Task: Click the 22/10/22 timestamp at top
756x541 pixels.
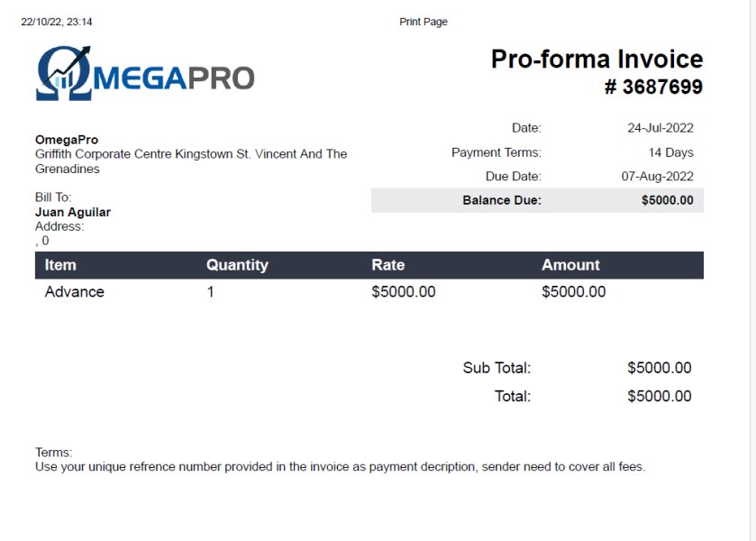Action: (57, 22)
